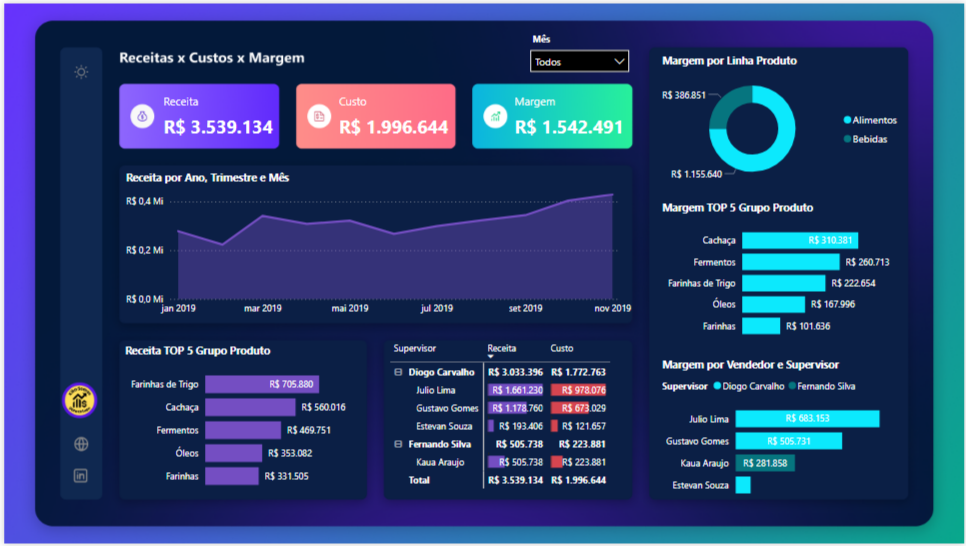Click the Custo card icon
Screen dimensions: 966x546
pos(319,116)
